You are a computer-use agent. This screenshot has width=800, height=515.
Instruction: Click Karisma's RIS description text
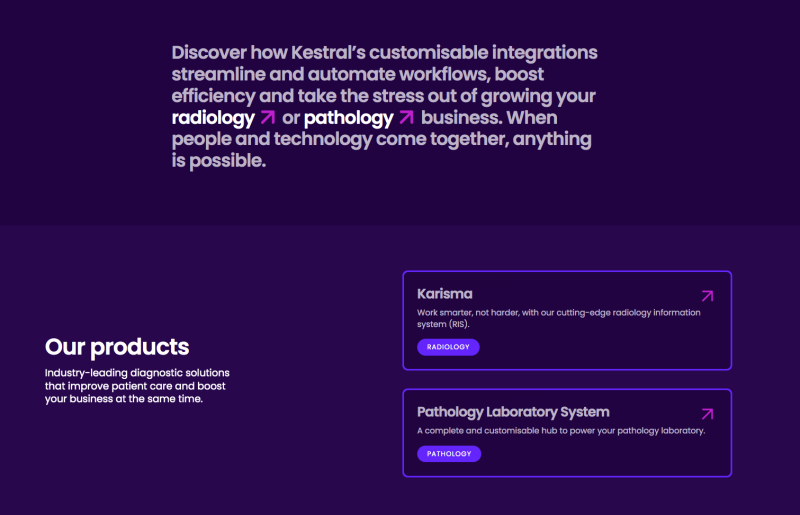(x=558, y=318)
